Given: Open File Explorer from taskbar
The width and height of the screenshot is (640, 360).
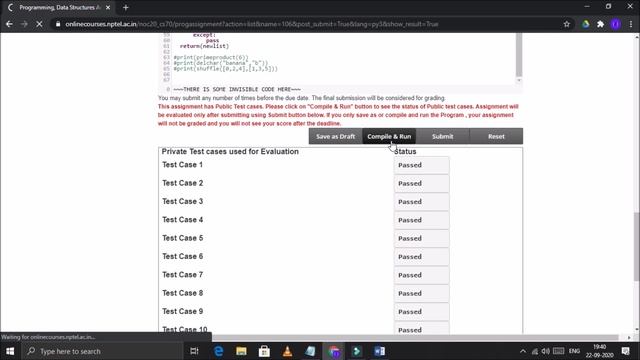Looking at the screenshot, I should tap(241, 351).
